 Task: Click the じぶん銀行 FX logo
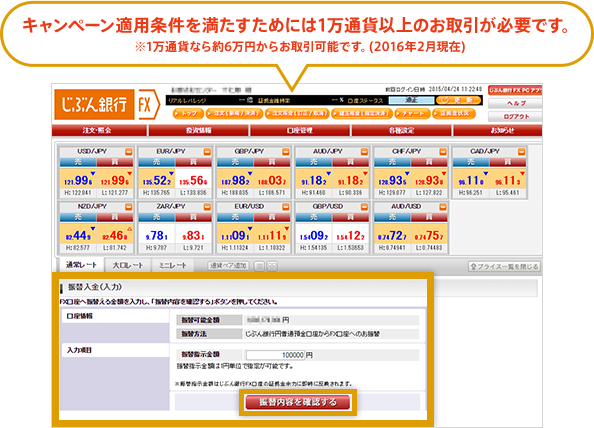coord(107,105)
